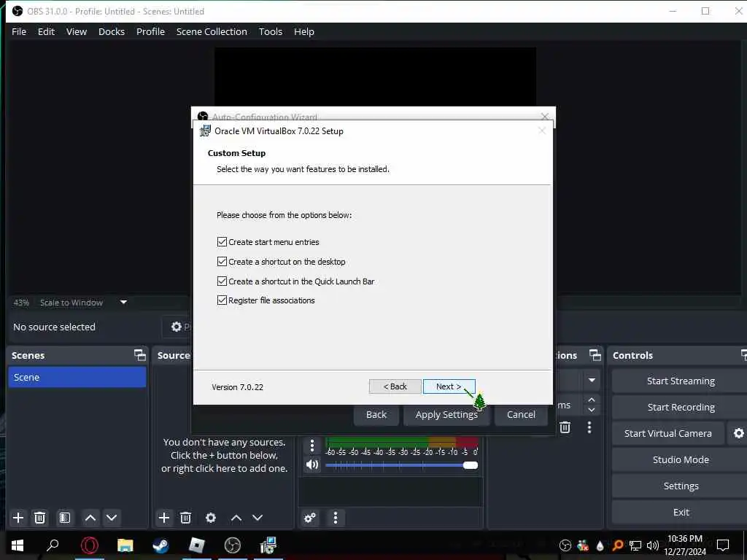747x560 pixels.
Task: Open virtual camera settings gear
Action: [x=738, y=433]
